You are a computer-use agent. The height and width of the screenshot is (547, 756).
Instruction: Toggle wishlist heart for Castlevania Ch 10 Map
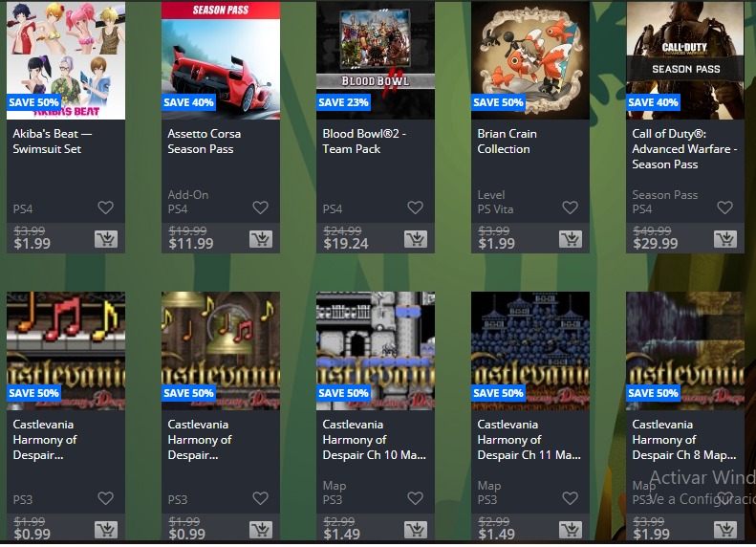[x=415, y=498]
